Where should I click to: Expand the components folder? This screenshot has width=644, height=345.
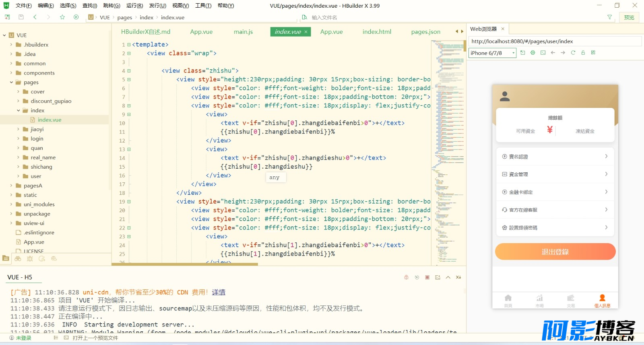point(11,73)
